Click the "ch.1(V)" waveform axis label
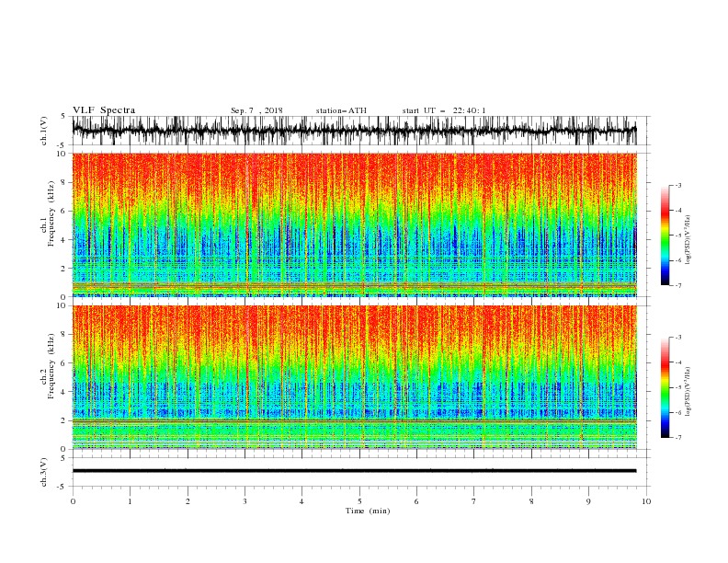Screen dimensions: 728x563 (44, 131)
